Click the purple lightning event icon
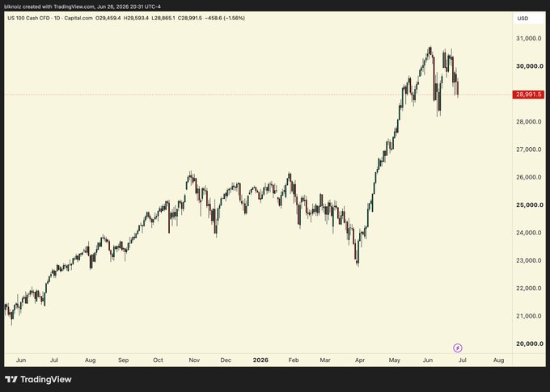This screenshot has width=550, height=392. click(x=458, y=348)
